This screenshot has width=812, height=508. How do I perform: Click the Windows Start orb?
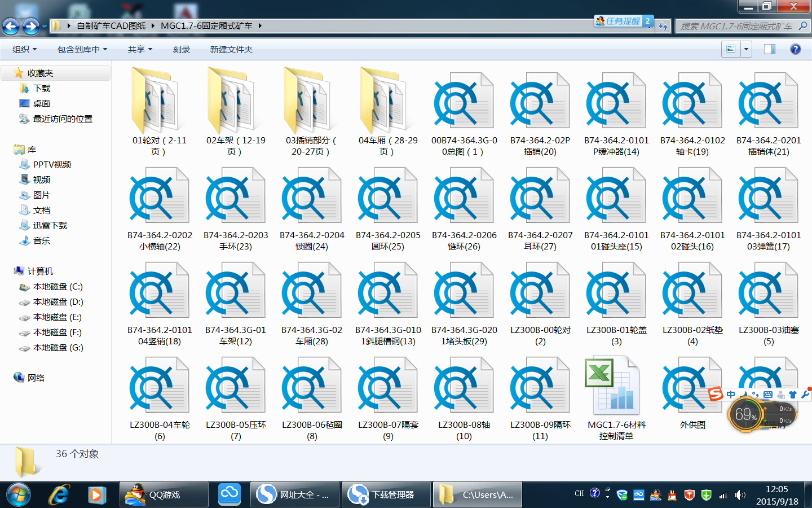pyautogui.click(x=18, y=495)
